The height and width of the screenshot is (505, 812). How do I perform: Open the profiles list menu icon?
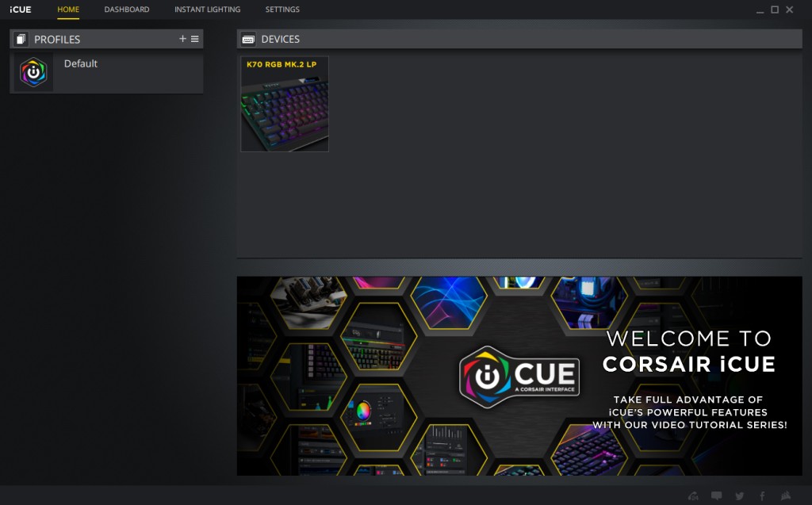pyautogui.click(x=195, y=39)
